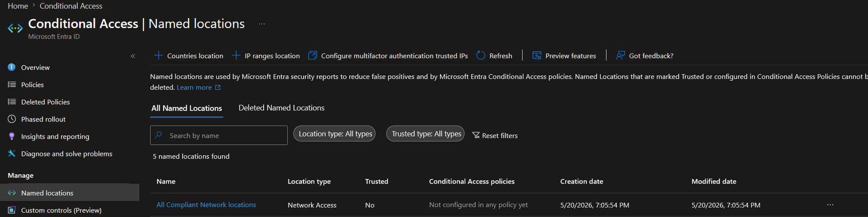Sort by Creation date column header

click(581, 181)
